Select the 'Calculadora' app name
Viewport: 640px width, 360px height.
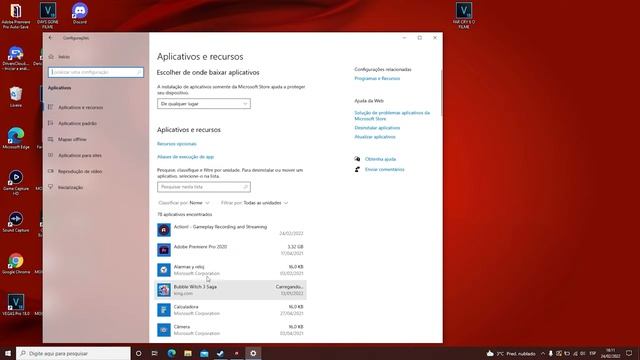(186, 307)
